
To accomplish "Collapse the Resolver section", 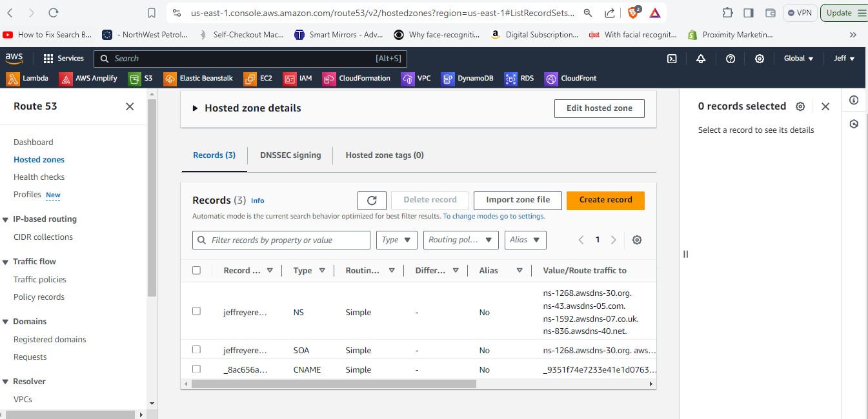I will pyautogui.click(x=6, y=382).
